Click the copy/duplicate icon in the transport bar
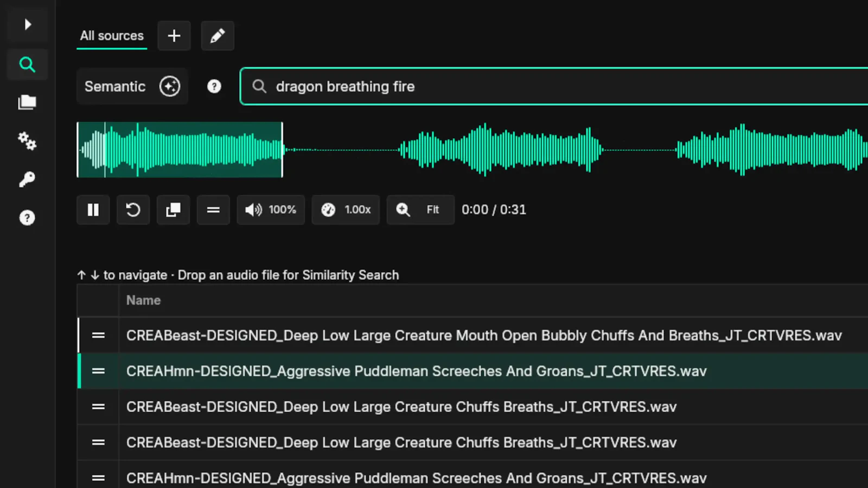Viewport: 868px width, 488px height. pyautogui.click(x=173, y=210)
